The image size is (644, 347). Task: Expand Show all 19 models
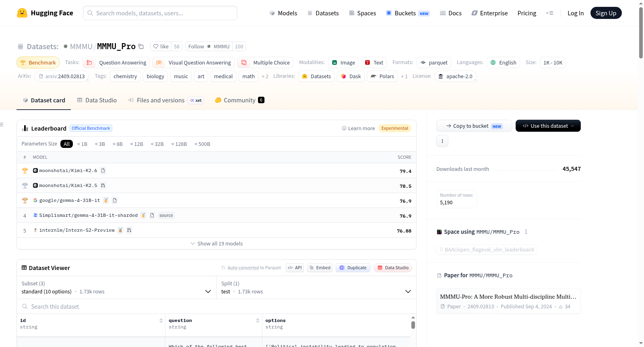point(217,243)
